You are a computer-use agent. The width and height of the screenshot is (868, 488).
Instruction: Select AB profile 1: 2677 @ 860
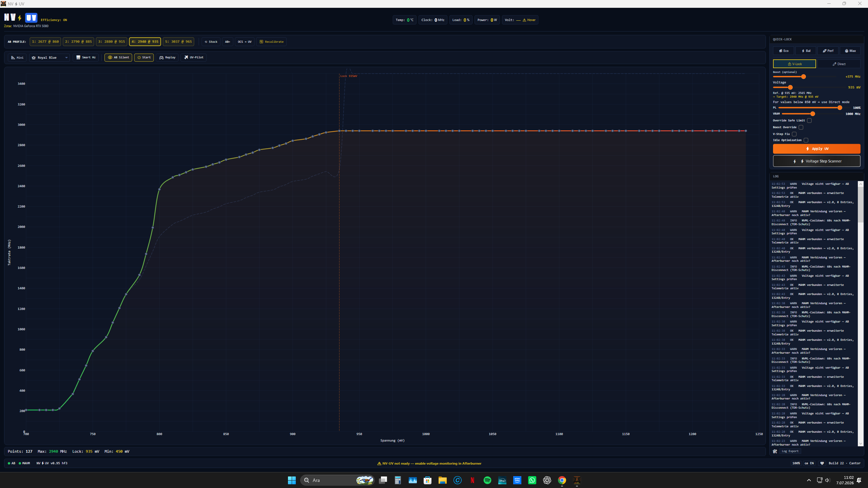tap(45, 42)
